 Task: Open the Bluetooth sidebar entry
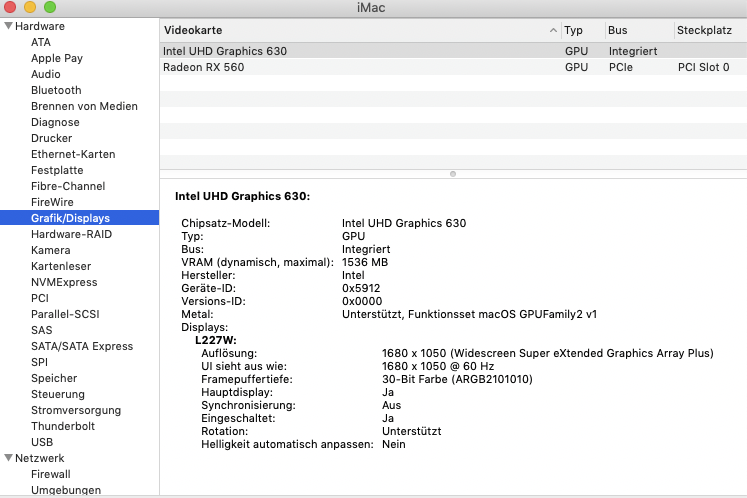[x=56, y=90]
